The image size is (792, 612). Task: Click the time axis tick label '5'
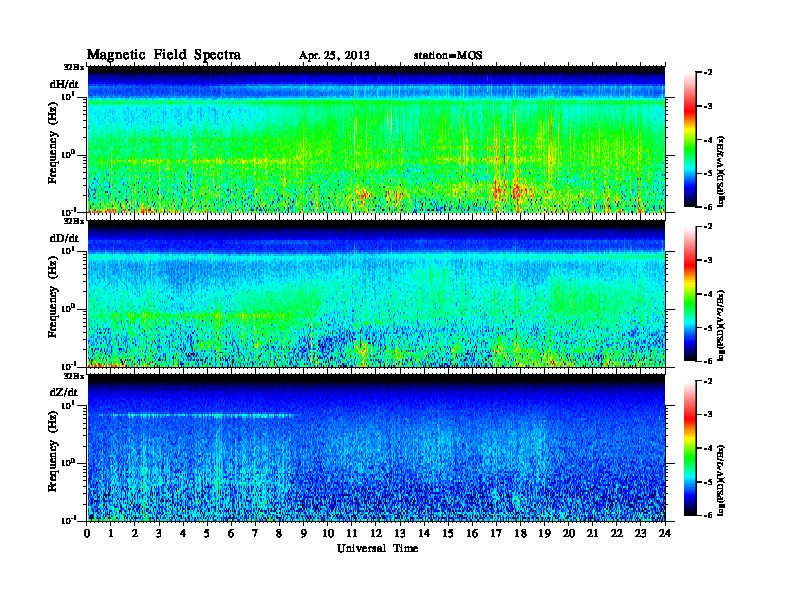[208, 534]
